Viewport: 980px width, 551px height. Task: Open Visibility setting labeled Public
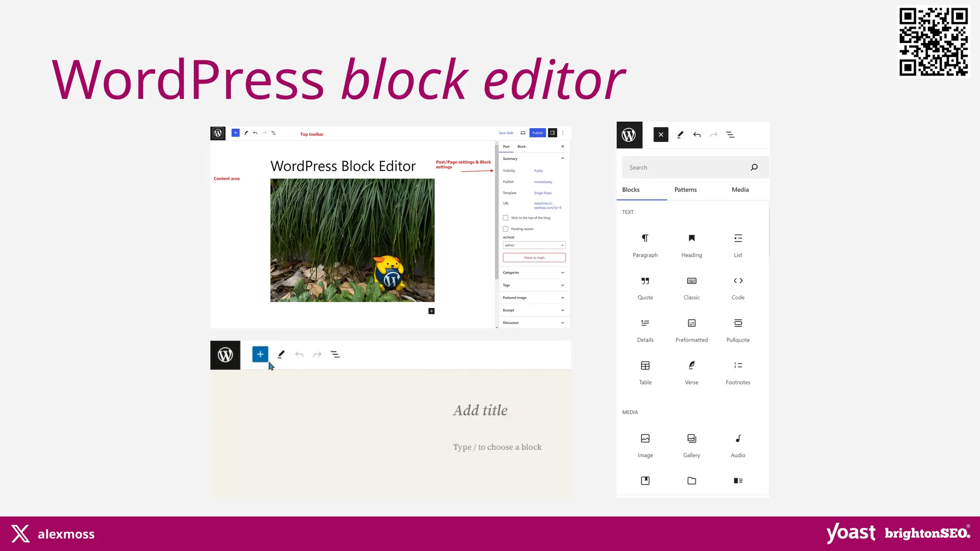point(539,171)
